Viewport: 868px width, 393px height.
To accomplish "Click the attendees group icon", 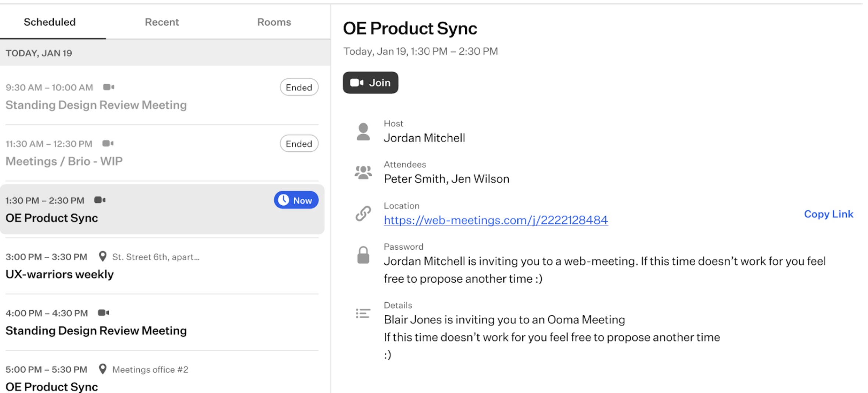I will coord(363,172).
